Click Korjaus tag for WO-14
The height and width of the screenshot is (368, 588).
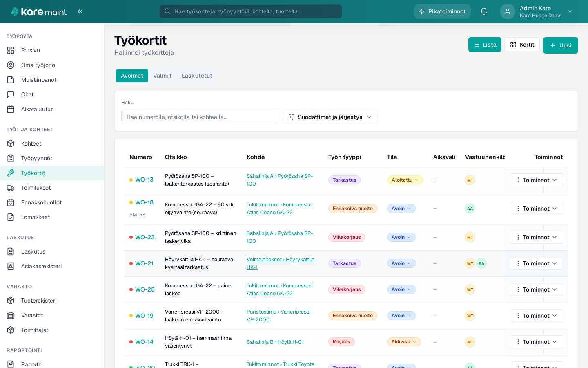341,342
